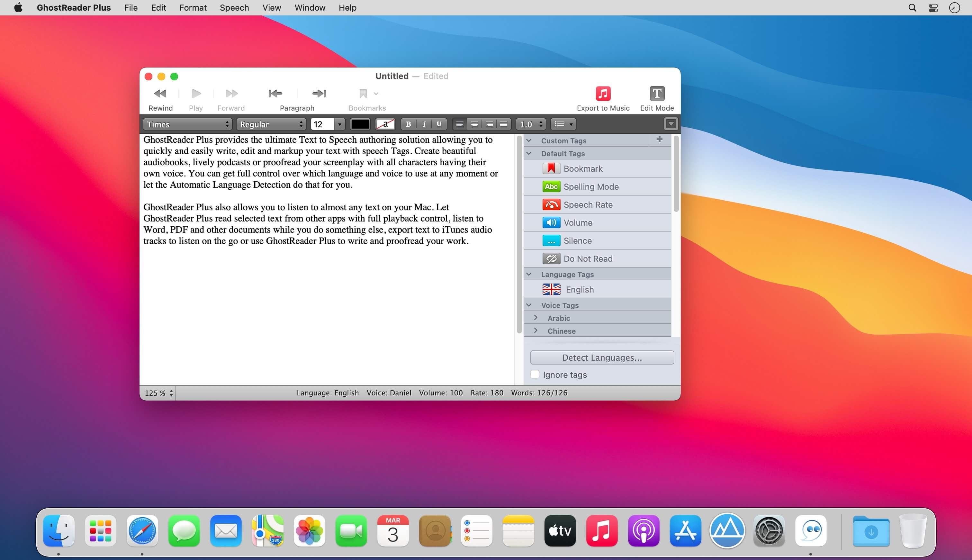Select the English language tag
972x560 pixels.
pos(598,289)
